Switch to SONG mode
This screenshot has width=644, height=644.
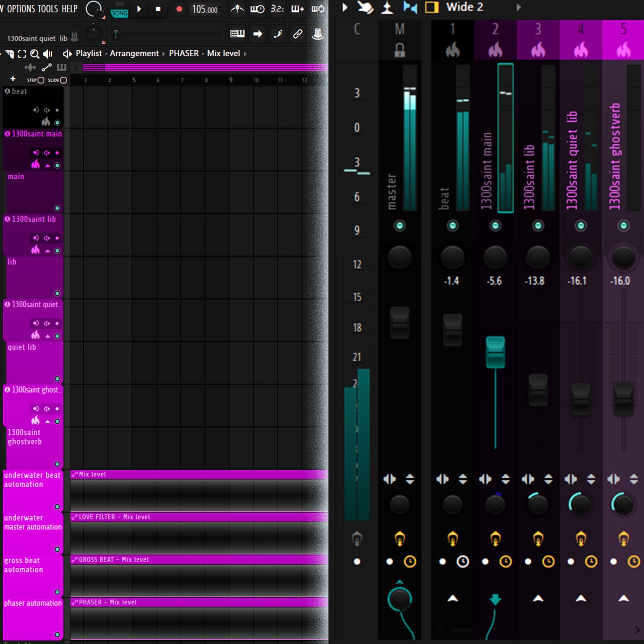point(119,13)
